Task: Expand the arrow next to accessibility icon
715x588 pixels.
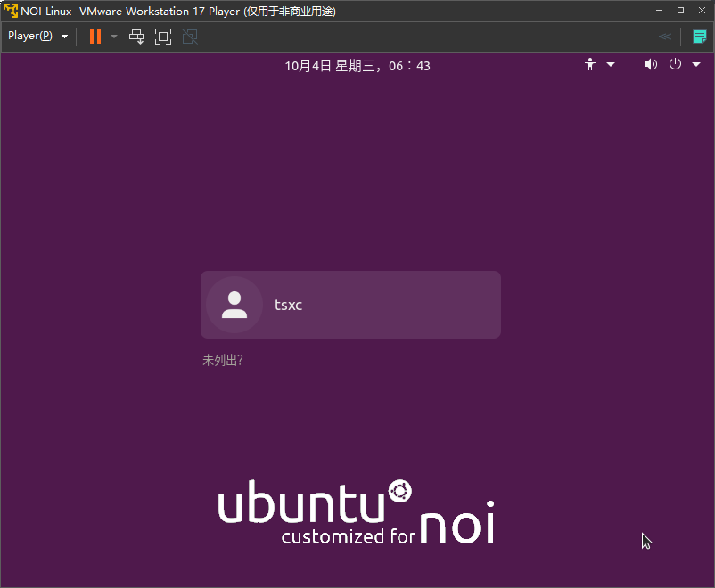Action: pos(611,64)
